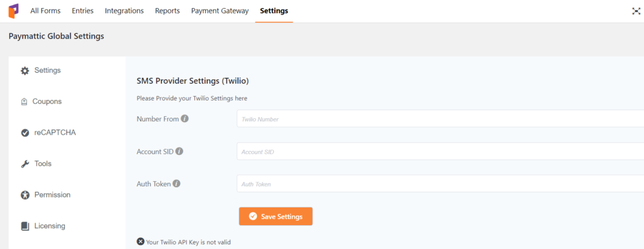Focus the Twilio Number input field
This screenshot has height=249, width=644.
tap(440, 119)
